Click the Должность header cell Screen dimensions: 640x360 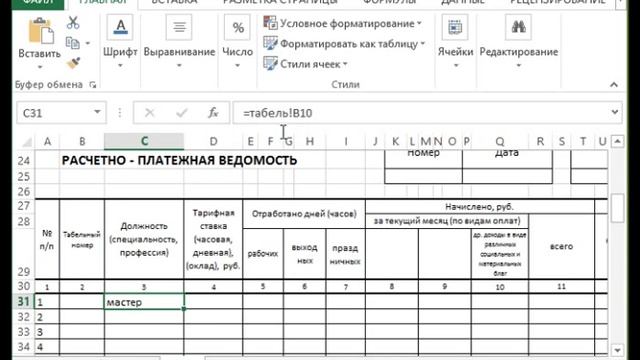[144, 239]
